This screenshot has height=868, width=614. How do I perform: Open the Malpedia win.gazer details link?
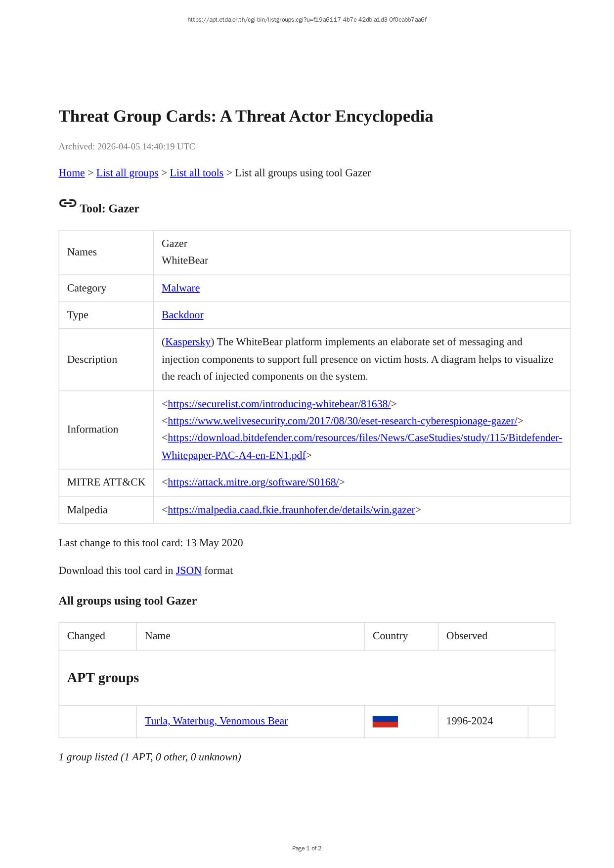[291, 510]
